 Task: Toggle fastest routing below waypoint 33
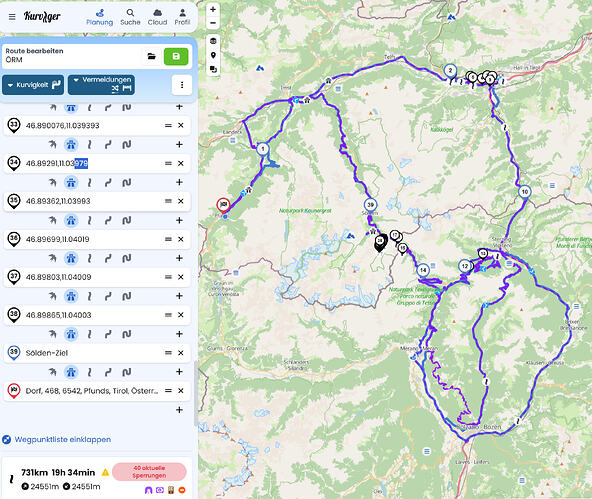53,145
